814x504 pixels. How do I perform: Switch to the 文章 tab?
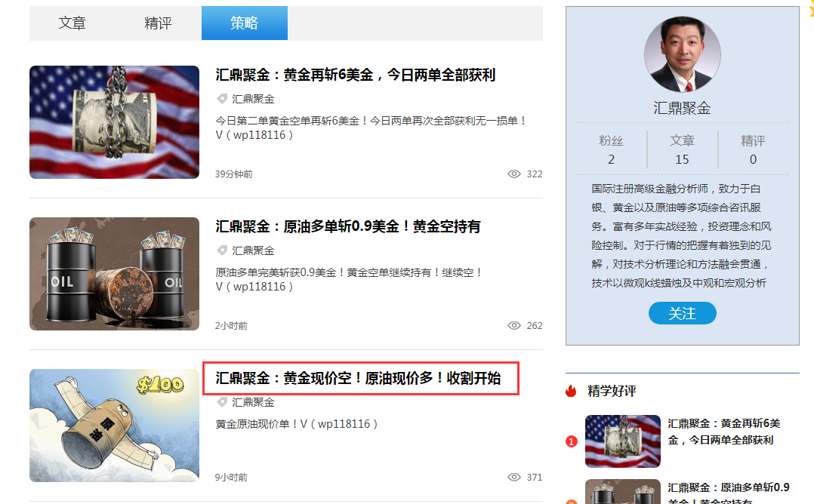72,23
